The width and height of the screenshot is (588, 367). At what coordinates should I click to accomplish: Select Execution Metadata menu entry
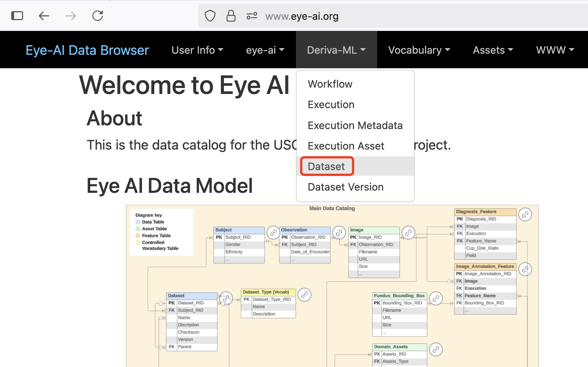[355, 125]
